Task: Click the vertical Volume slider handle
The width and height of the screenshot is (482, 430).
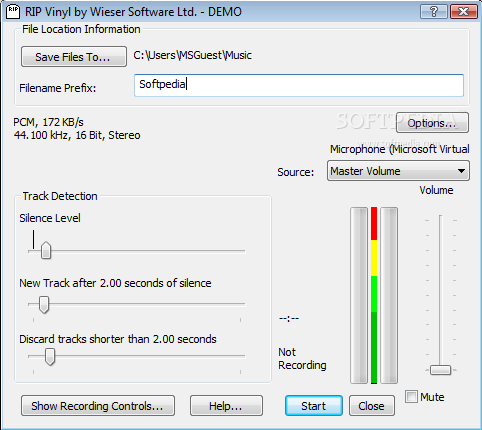Action: [440, 370]
